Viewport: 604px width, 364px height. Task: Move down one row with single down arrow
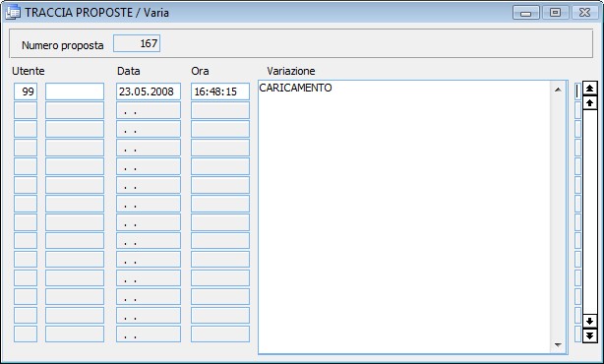(x=590, y=321)
